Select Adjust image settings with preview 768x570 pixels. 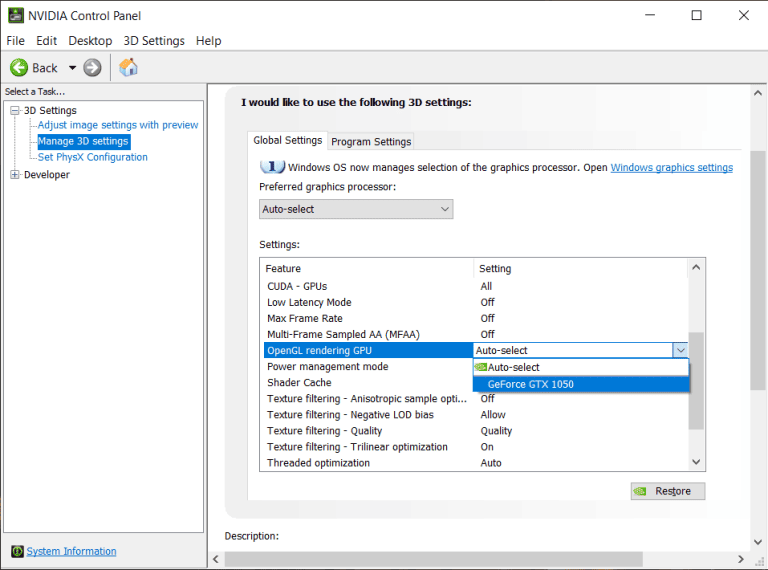[x=118, y=125]
